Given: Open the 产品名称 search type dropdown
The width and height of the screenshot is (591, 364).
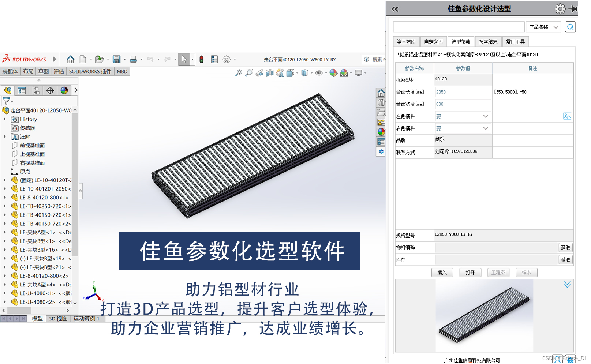Looking at the screenshot, I should 543,27.
